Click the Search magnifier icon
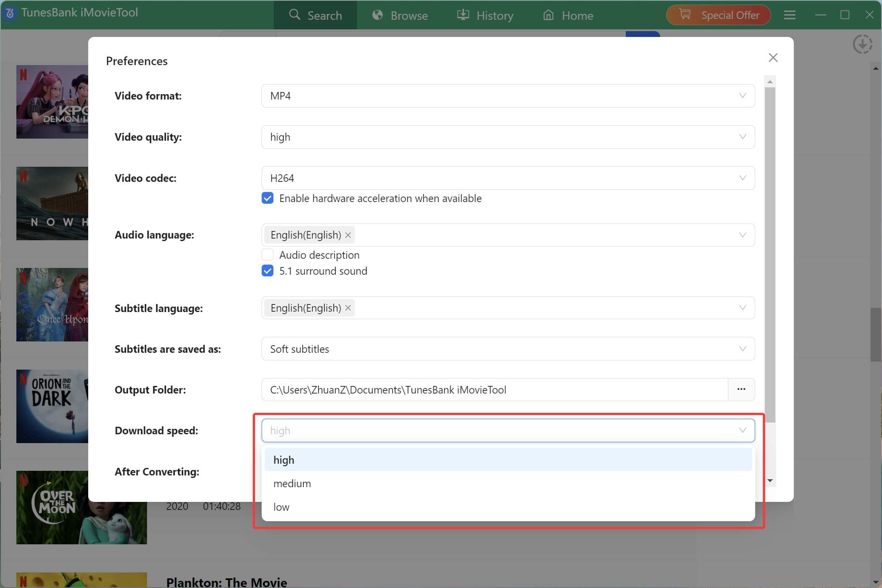This screenshot has width=882, height=588. [294, 15]
